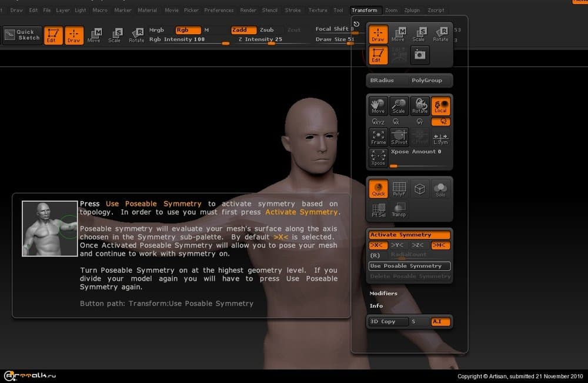This screenshot has width=588, height=383.
Task: Expand the Modifiers section
Action: pyautogui.click(x=383, y=293)
